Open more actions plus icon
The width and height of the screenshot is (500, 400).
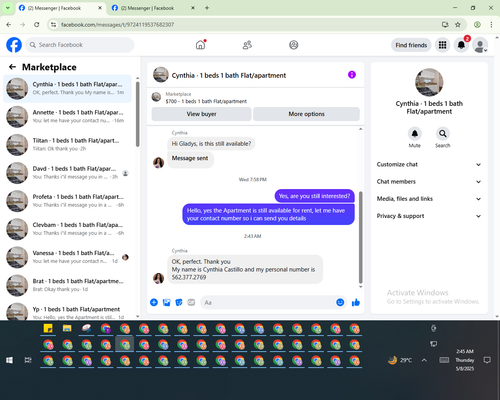pyautogui.click(x=154, y=302)
